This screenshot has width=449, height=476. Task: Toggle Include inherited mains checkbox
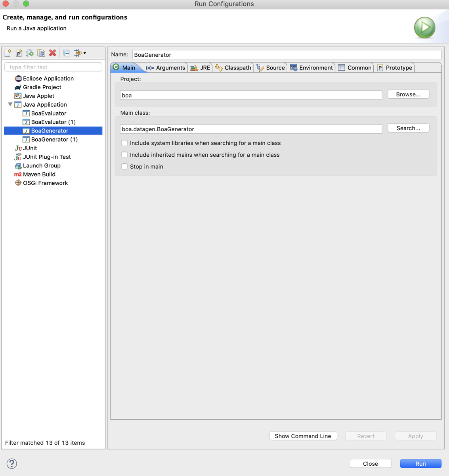124,155
